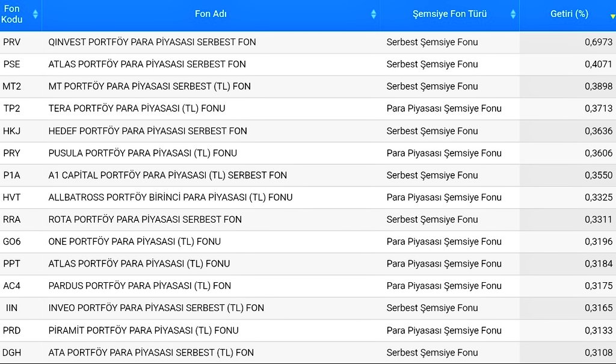Click return value 0,3713
Viewport: 616px width, 364px height.
pyautogui.click(x=599, y=108)
